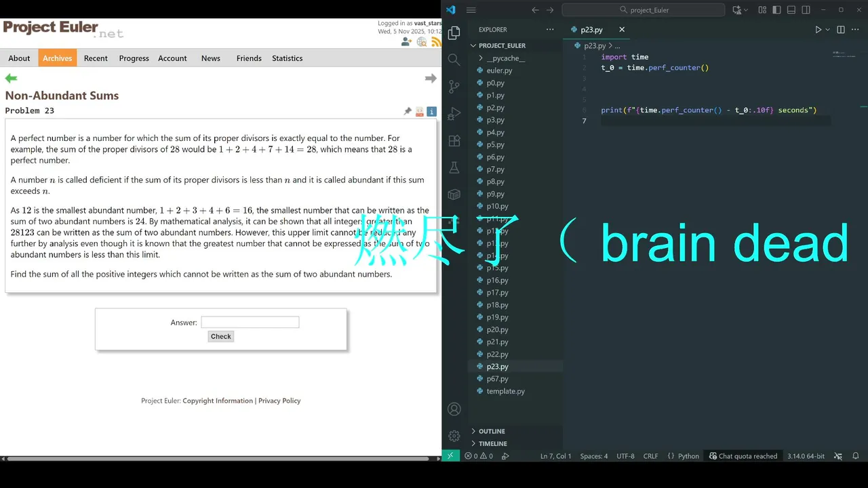Close the p23.py editor tab
The height and width of the screenshot is (488, 868).
[x=622, y=30]
